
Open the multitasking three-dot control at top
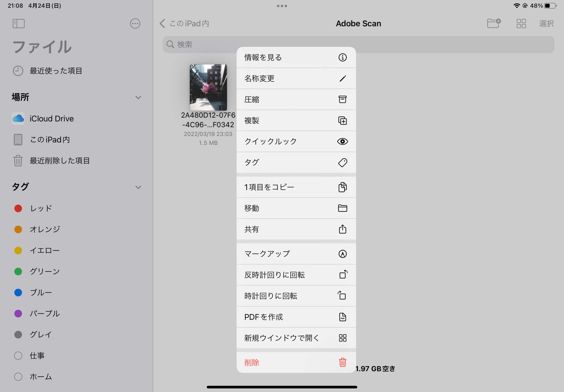pos(282,6)
